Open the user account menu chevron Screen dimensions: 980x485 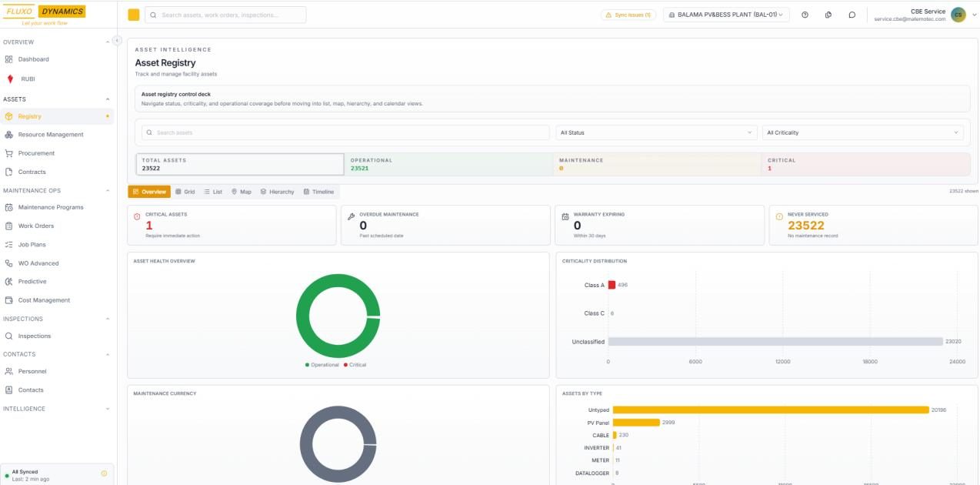coord(974,15)
